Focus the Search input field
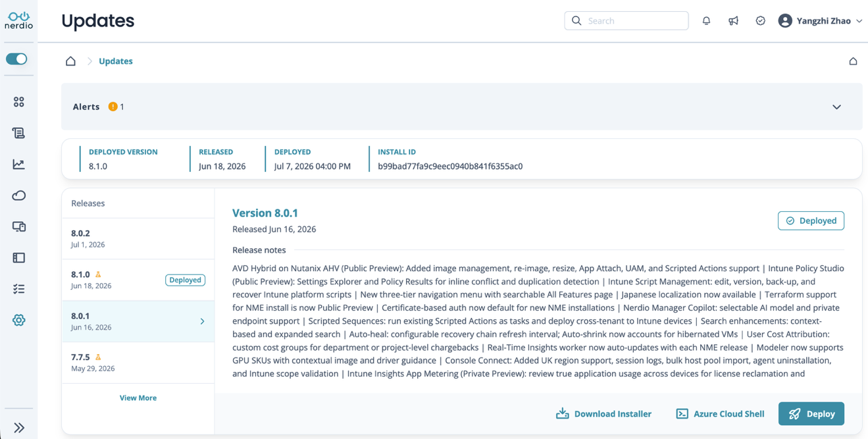This screenshot has height=439, width=868. tap(626, 21)
